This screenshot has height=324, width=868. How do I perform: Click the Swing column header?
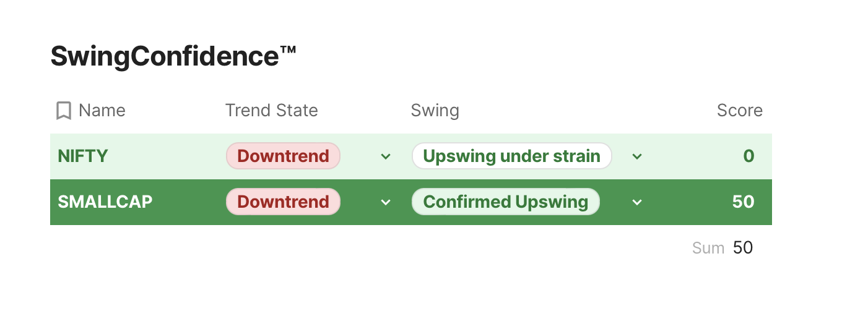435,111
